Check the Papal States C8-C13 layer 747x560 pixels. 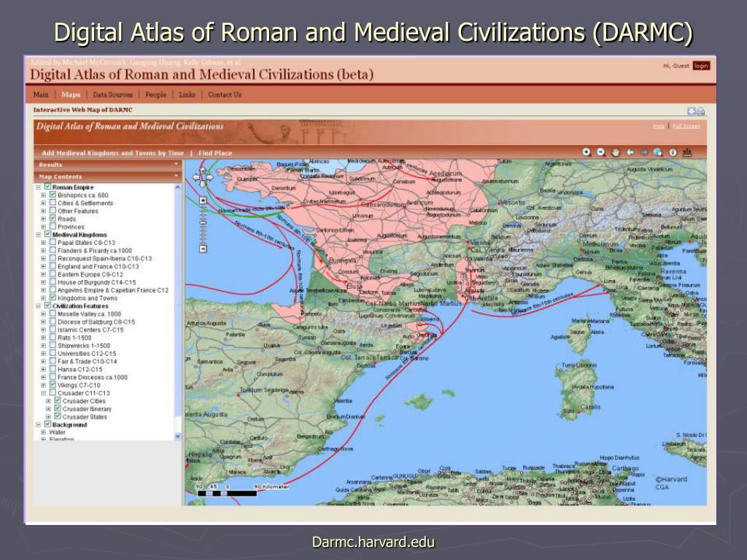click(x=53, y=242)
